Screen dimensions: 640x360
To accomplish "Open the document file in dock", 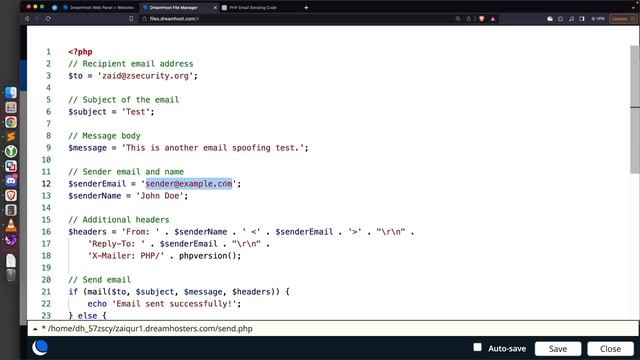I will click(11, 260).
